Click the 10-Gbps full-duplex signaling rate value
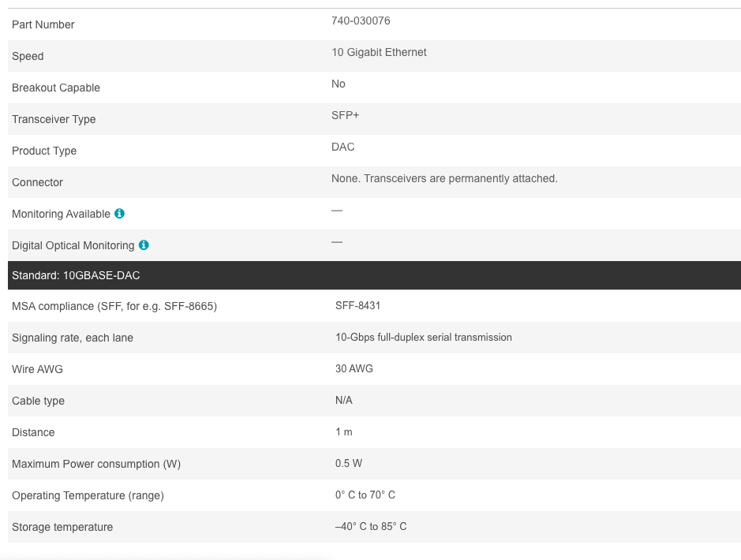The height and width of the screenshot is (560, 741). [x=423, y=337]
